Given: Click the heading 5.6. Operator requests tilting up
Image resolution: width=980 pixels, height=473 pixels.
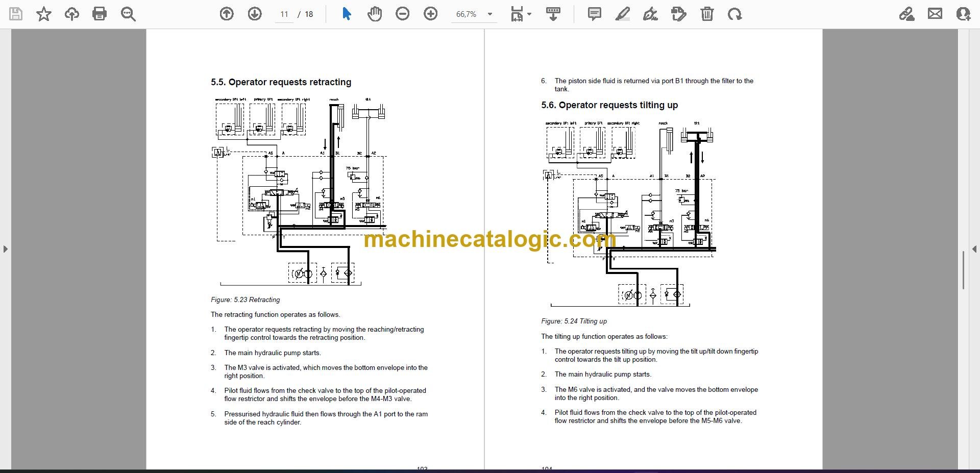Looking at the screenshot, I should click(x=609, y=105).
